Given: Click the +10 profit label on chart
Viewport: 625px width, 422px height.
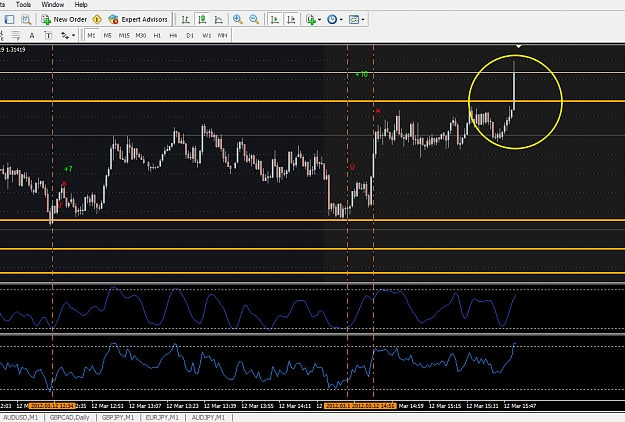Looking at the screenshot, I should click(x=362, y=75).
